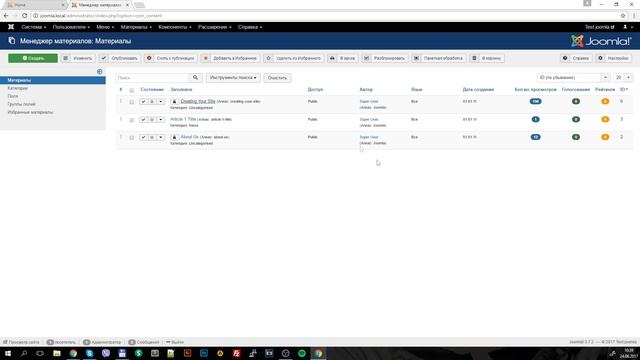Viewport: 640px width, 360px height.
Task: Grab the drag handle of Article 1 Title row
Action: 121,119
